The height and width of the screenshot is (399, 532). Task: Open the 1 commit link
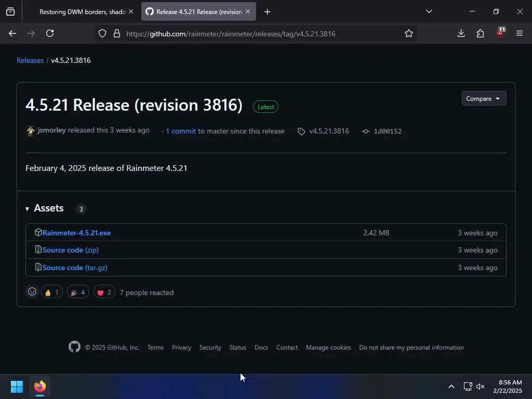pyautogui.click(x=181, y=131)
